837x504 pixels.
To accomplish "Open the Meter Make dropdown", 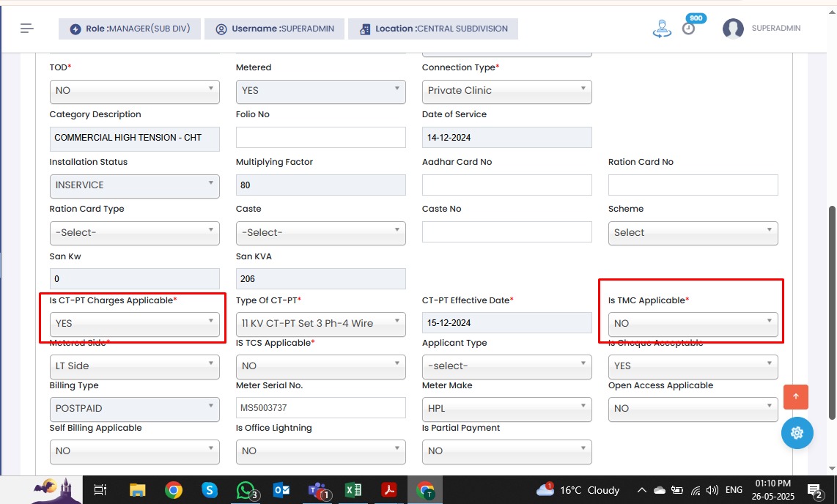I will click(506, 409).
